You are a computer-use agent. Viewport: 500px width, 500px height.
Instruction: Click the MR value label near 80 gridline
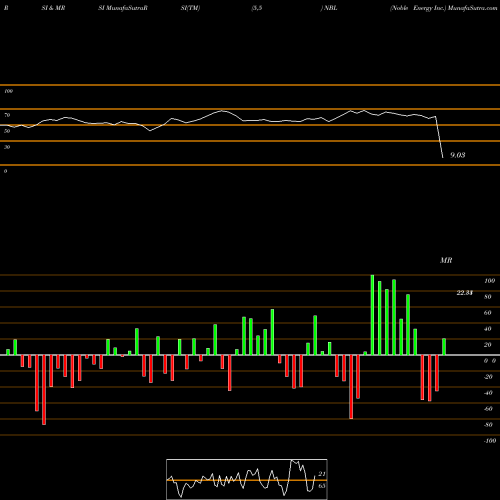pyautogui.click(x=465, y=293)
